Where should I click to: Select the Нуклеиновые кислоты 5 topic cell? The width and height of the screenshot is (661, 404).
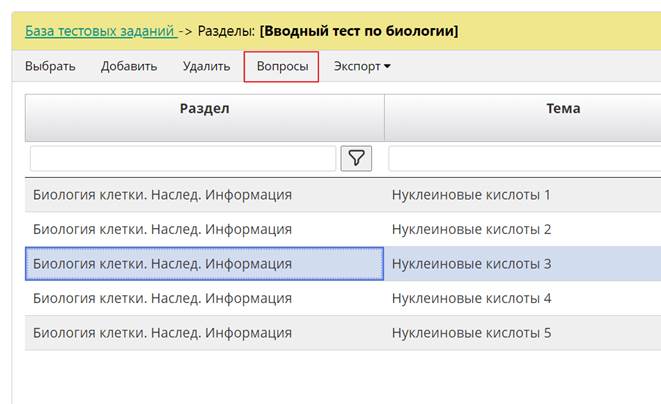pos(471,332)
